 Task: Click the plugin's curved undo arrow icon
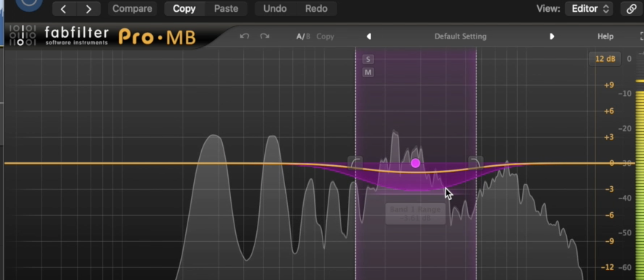[x=244, y=36]
